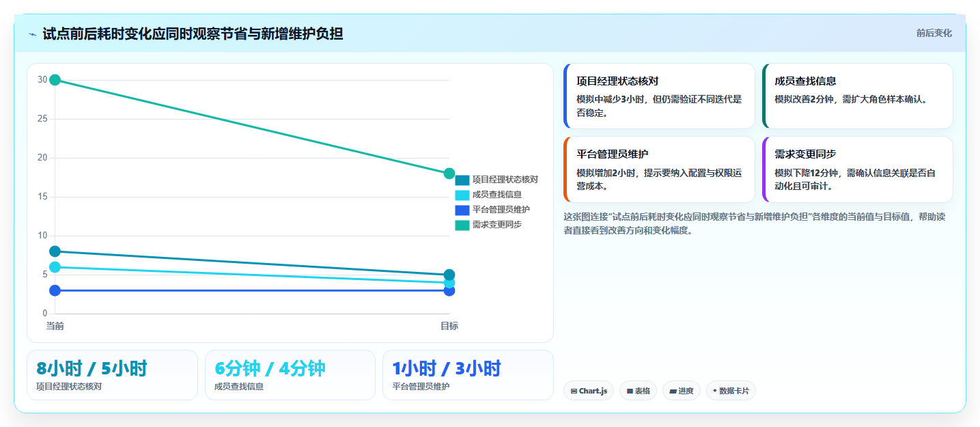Open the 项目经理状态核对 info card heading
Screen dimensions: 980x427
(617, 81)
